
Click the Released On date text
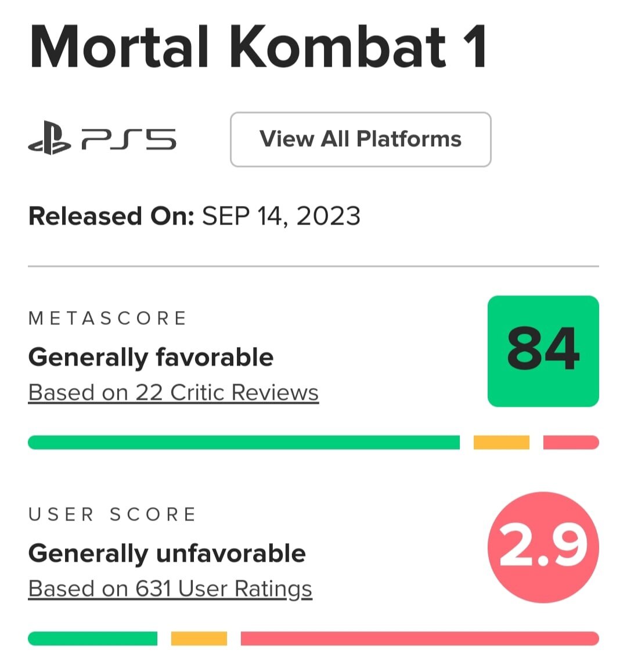click(x=194, y=215)
